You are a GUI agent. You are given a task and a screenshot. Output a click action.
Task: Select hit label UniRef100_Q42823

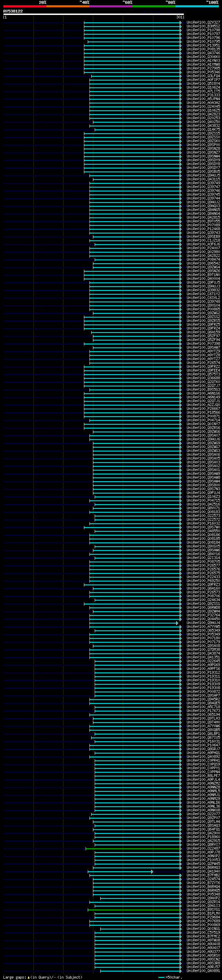click(x=203, y=114)
